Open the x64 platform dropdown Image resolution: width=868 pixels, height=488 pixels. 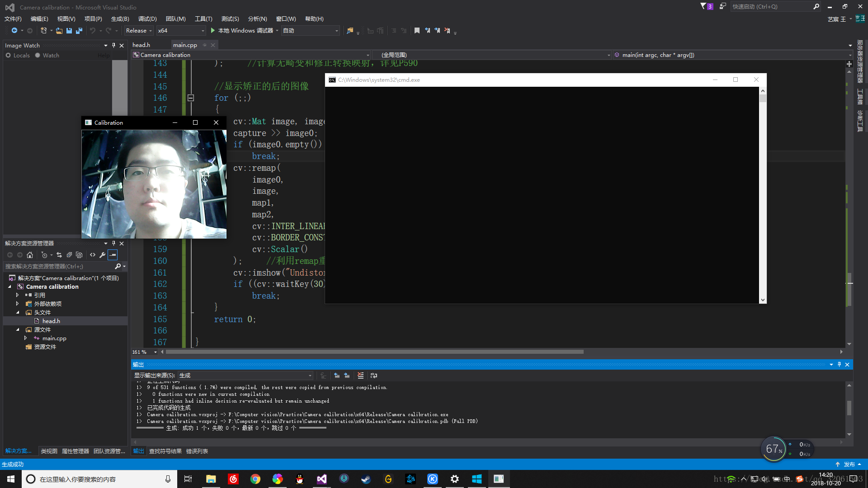pyautogui.click(x=181, y=31)
